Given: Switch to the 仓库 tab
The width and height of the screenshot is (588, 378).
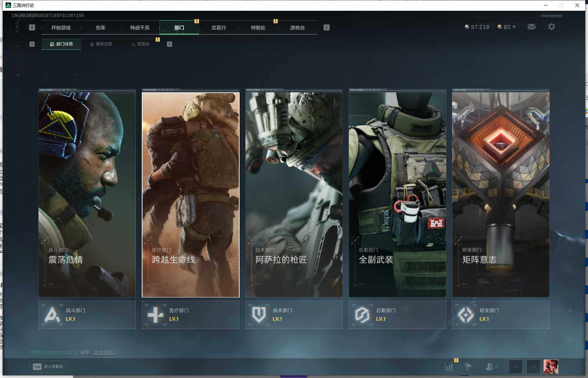Looking at the screenshot, I should (100, 27).
